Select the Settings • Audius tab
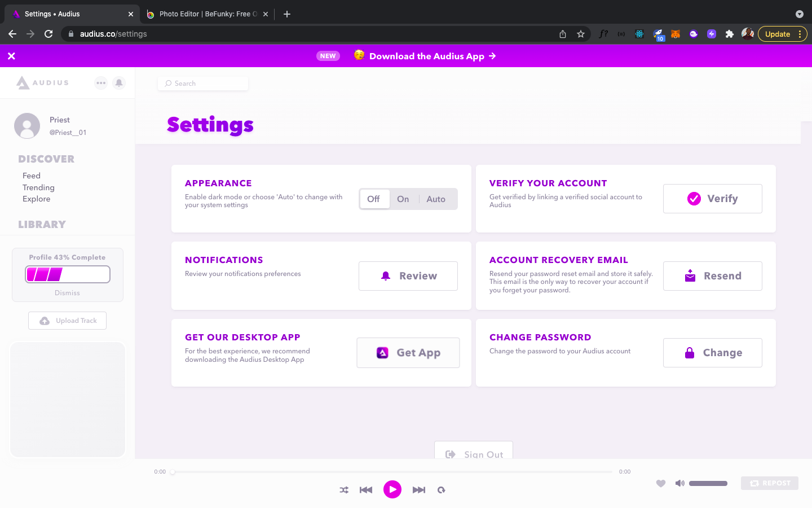Image resolution: width=812 pixels, height=508 pixels. [x=71, y=14]
